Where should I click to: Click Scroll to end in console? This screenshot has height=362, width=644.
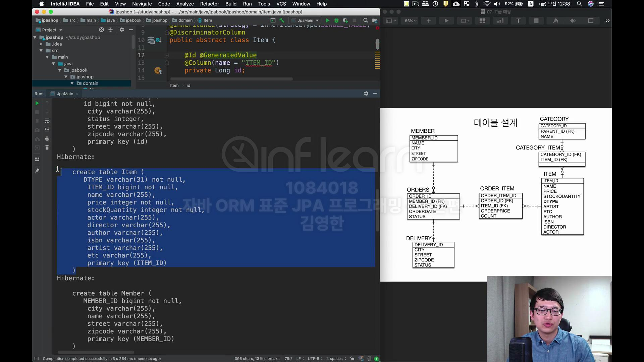[x=47, y=129]
